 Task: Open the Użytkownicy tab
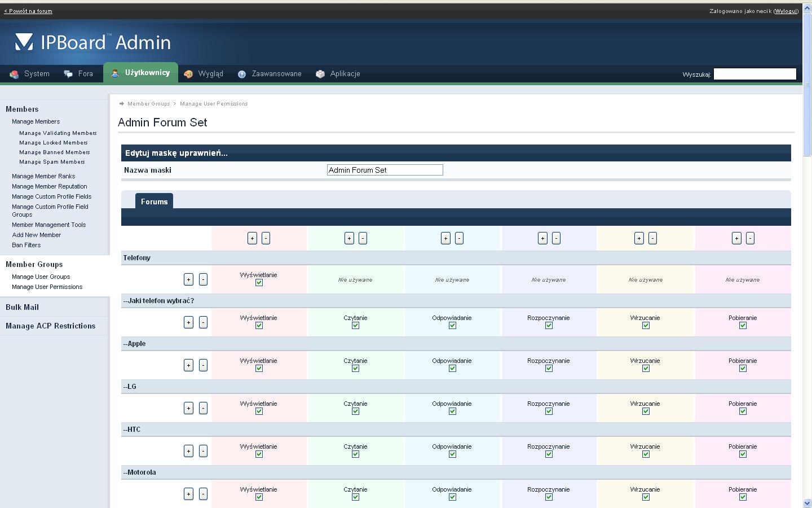[141, 73]
